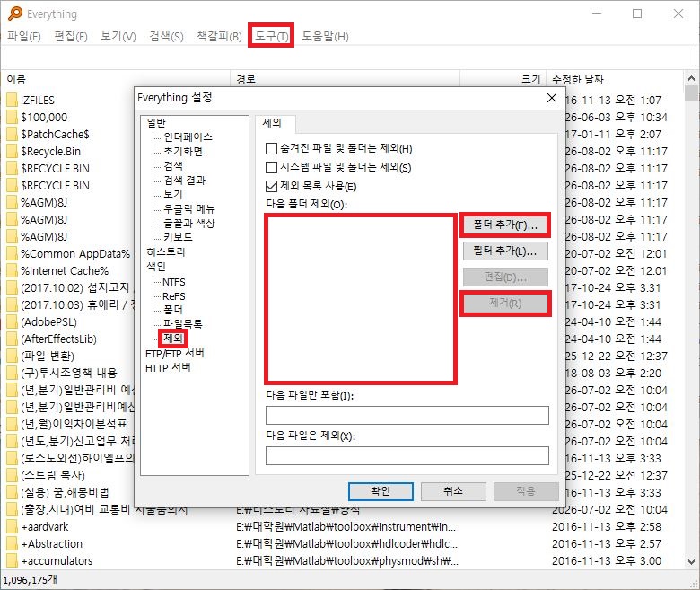Select ETP/FTP 서버 in settings tree
Screen dimensions: 700x590
[x=175, y=353]
